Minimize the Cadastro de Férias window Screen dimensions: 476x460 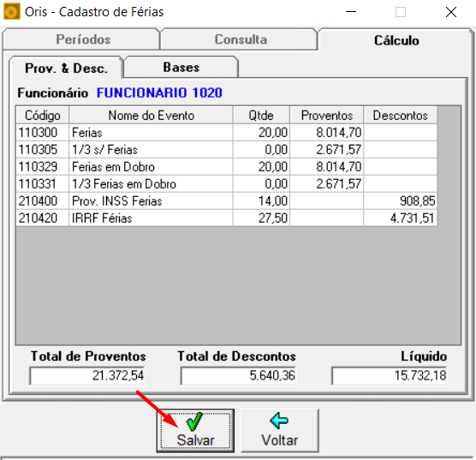pyautogui.click(x=351, y=12)
